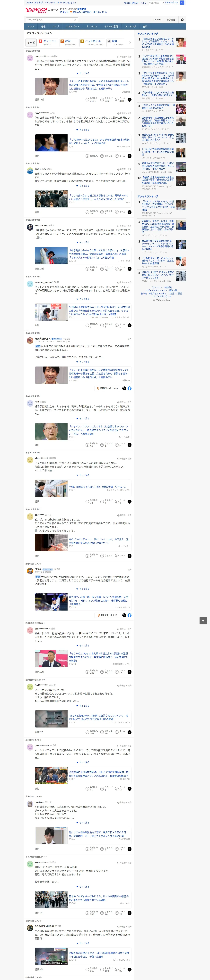Open ヤフコメランキング rank 1 article thumbnail

pyautogui.click(x=181, y=42)
